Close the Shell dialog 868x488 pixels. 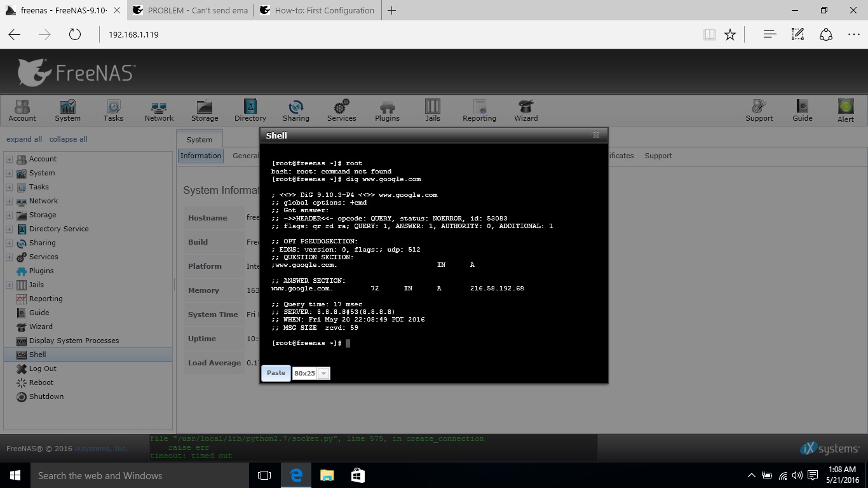point(596,135)
